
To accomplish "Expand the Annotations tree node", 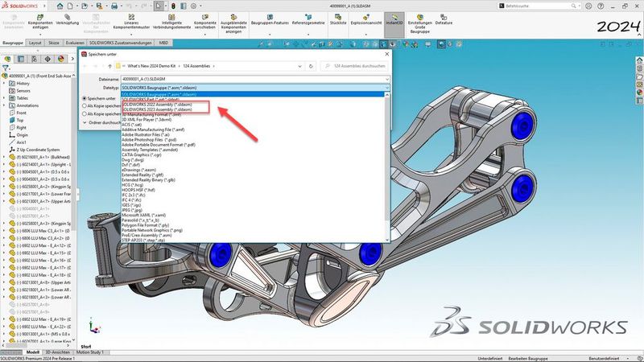I will (x=4, y=105).
